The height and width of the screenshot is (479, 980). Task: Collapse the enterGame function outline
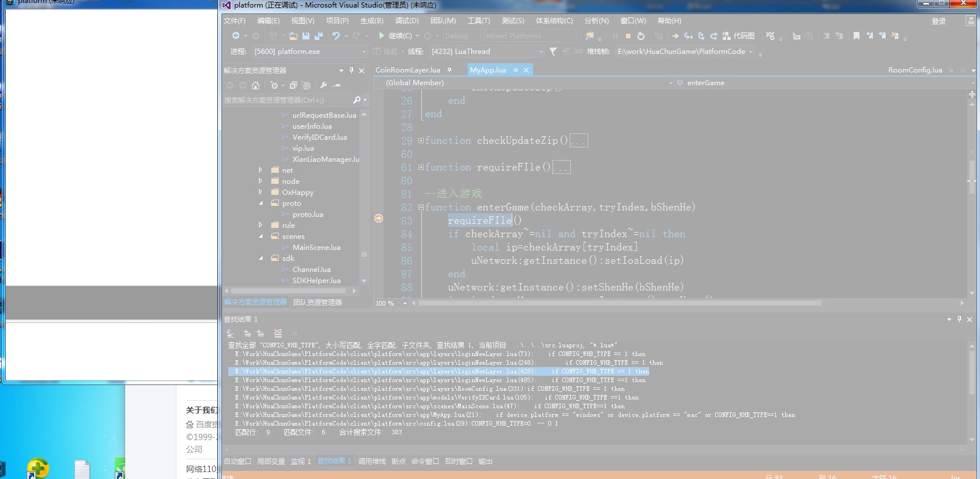421,208
